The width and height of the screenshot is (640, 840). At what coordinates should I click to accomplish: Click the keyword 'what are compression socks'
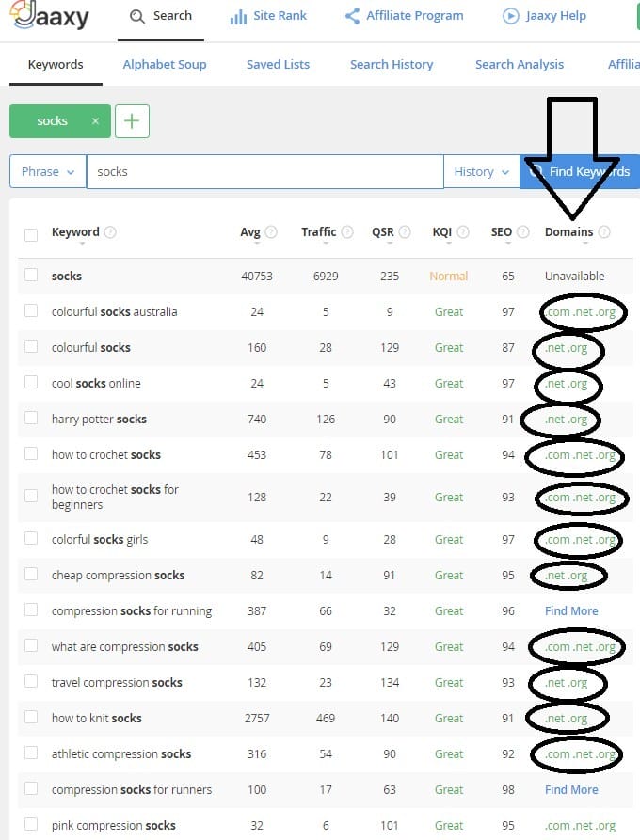(x=125, y=646)
